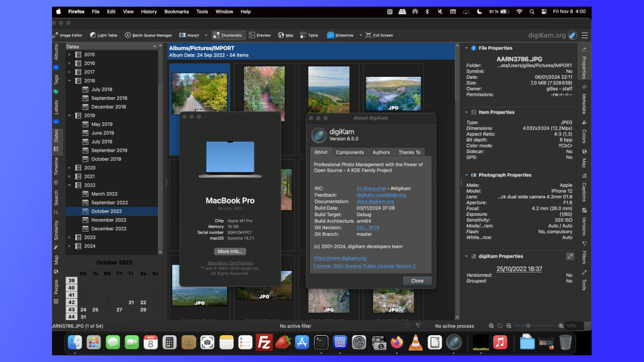Open the https://www.digikam.org link
Screen dimensions: 644x362
340,258
